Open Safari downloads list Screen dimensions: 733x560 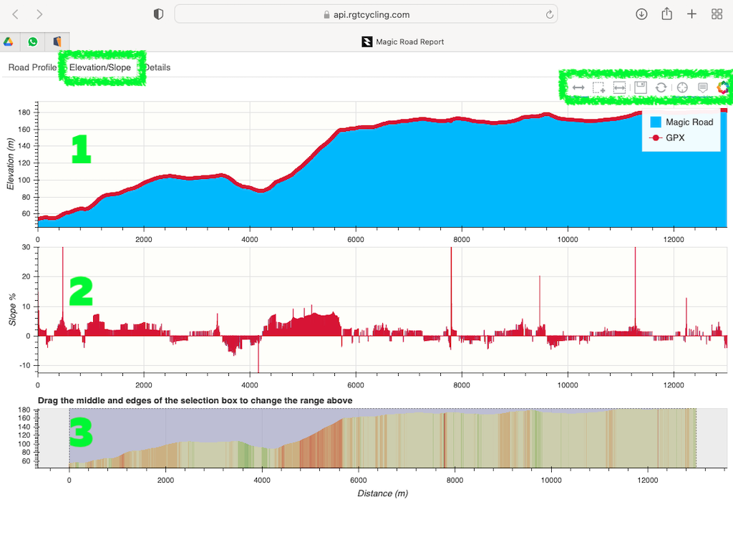641,14
